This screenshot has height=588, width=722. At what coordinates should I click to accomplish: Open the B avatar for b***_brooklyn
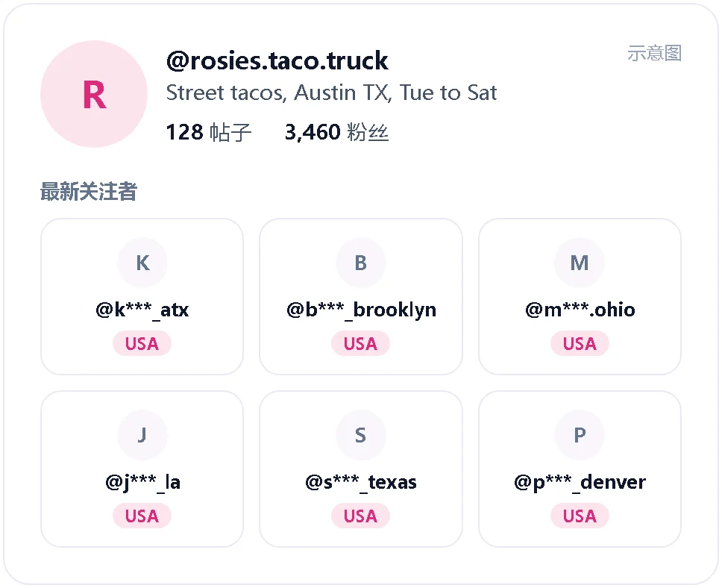[360, 263]
